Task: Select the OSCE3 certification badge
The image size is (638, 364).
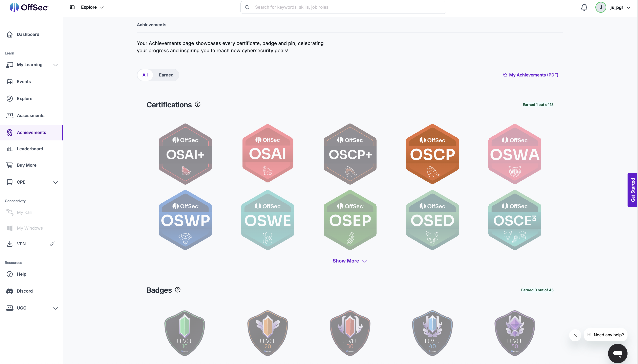Action: coord(515,220)
